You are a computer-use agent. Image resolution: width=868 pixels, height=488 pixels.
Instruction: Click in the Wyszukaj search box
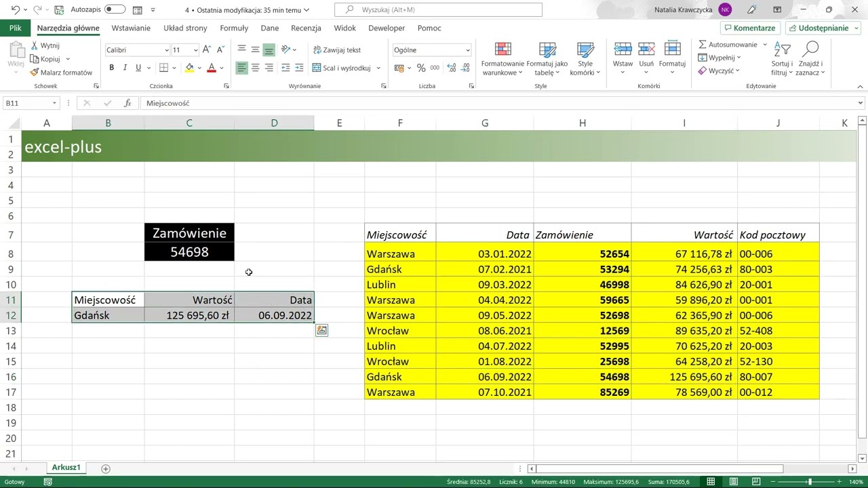pyautogui.click(x=438, y=9)
